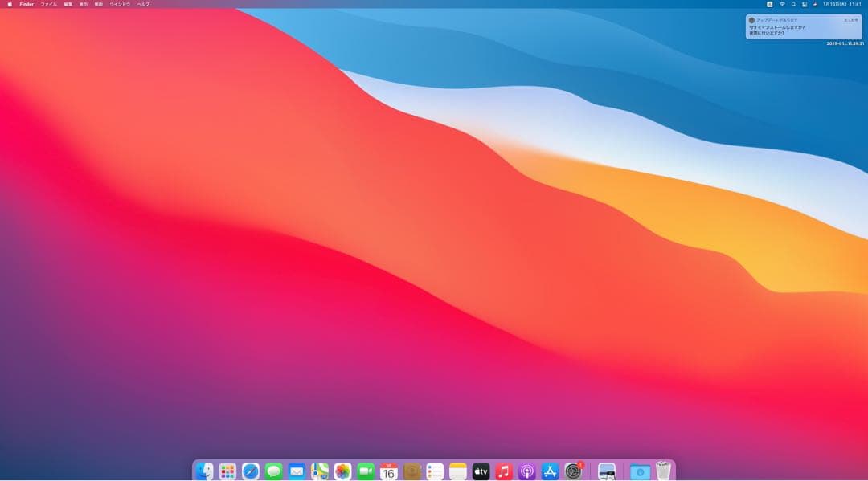Screen dimensions: 868x481
Task: Open the Reminders app
Action: point(434,472)
